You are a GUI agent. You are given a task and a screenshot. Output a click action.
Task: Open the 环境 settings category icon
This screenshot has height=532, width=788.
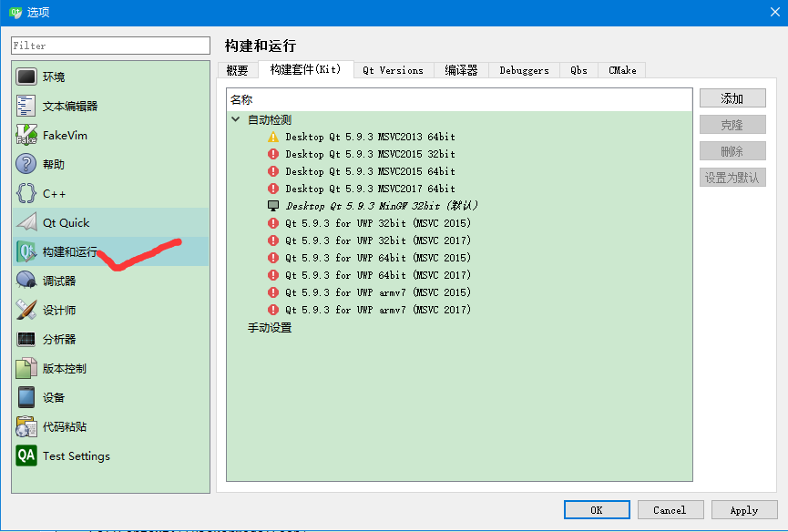coord(26,77)
